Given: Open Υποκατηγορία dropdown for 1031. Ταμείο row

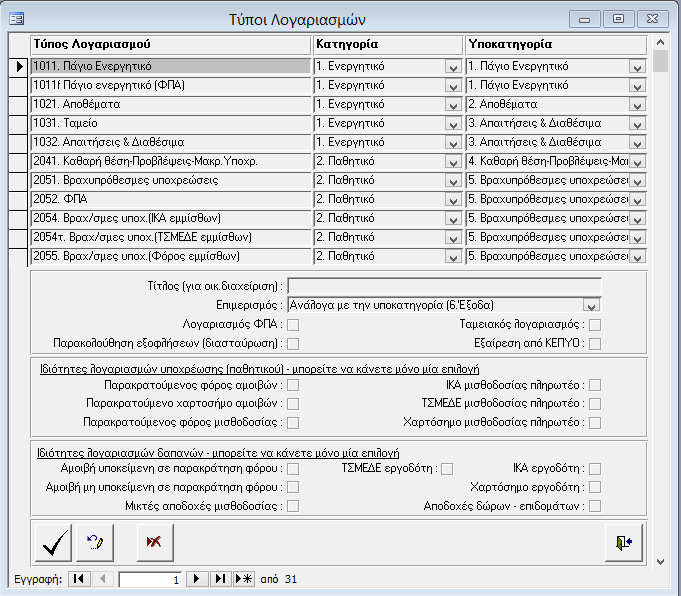Looking at the screenshot, I should [637, 123].
